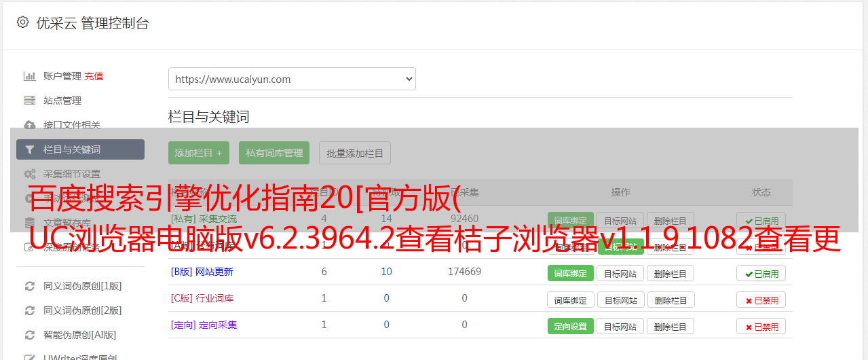
Task: Click the filter icon of 栏目与关键词
Action: click(29, 149)
